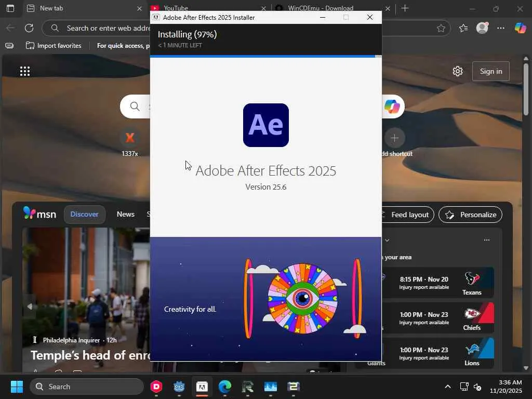Add this page to favorites star

click(x=441, y=28)
